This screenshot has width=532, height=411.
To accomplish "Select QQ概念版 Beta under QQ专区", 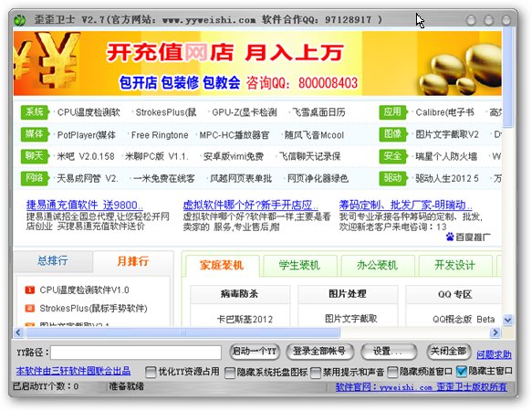I will tap(464, 320).
